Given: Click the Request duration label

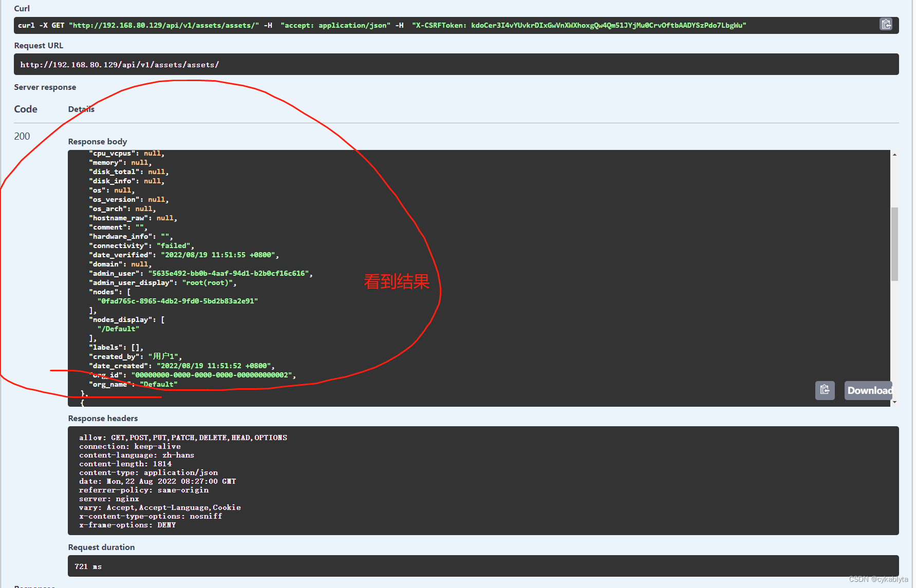Looking at the screenshot, I should click(x=101, y=547).
